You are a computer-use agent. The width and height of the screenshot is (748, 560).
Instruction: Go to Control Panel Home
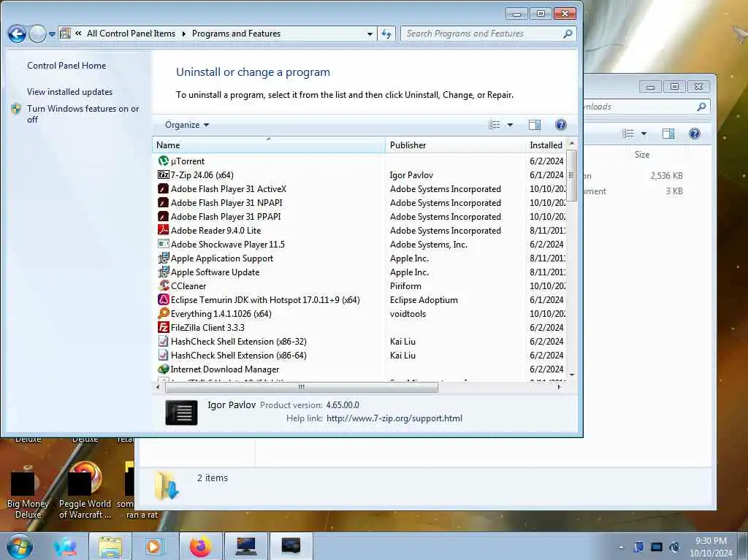click(x=66, y=66)
